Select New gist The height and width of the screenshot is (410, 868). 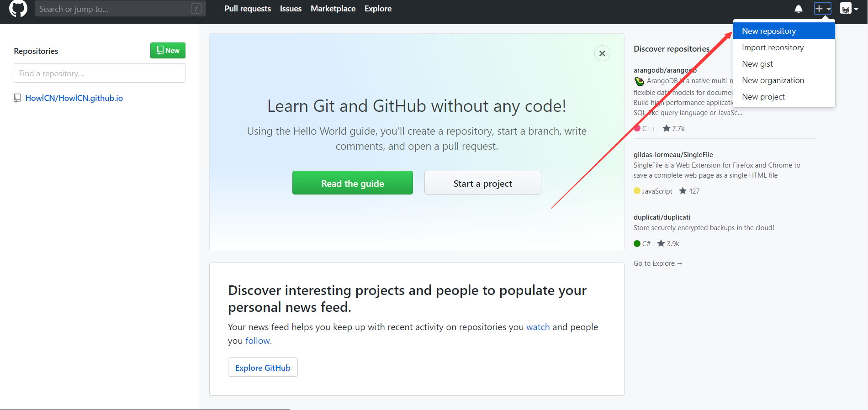(x=784, y=64)
